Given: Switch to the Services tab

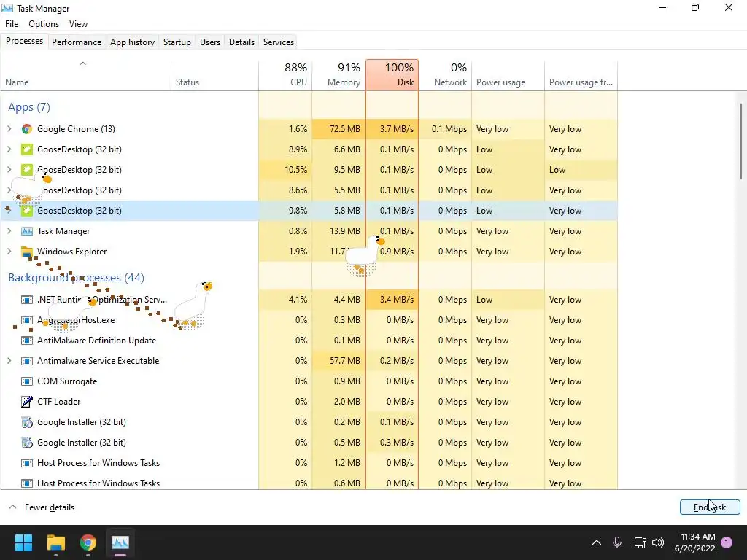Looking at the screenshot, I should click(279, 42).
